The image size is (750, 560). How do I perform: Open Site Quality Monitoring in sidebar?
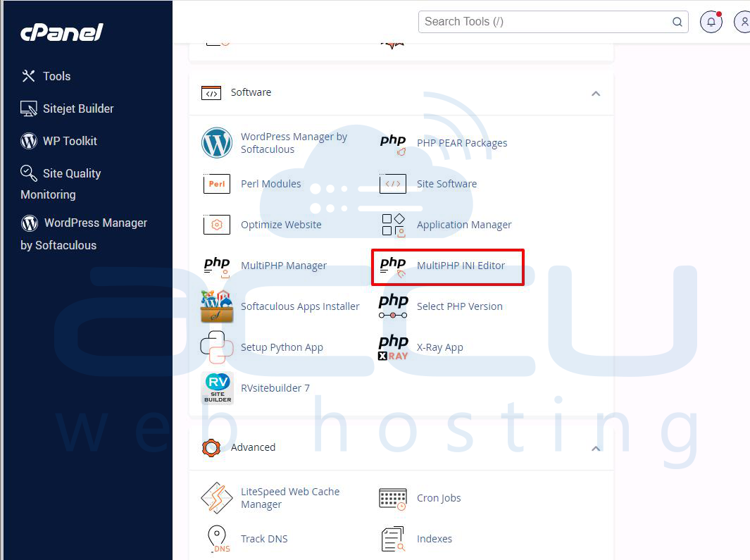(x=61, y=184)
